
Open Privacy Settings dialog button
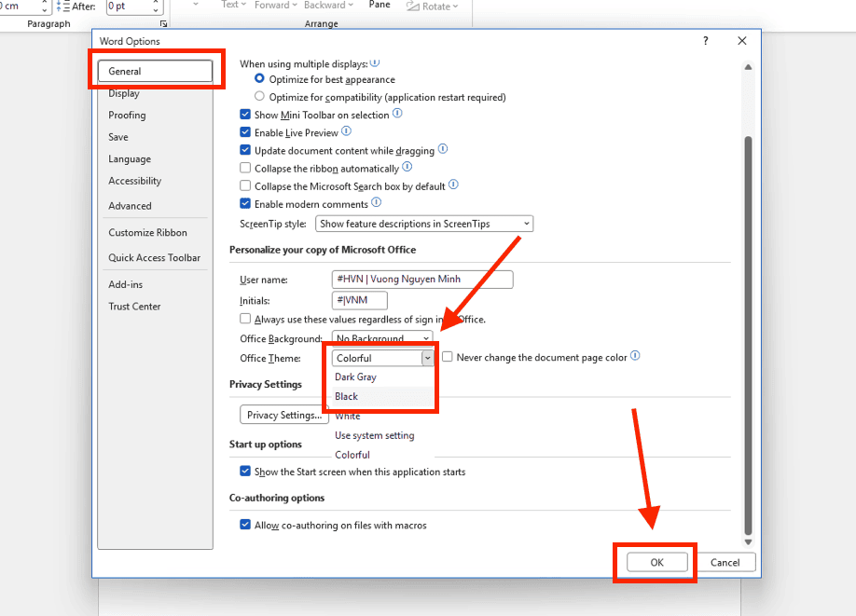coord(283,415)
